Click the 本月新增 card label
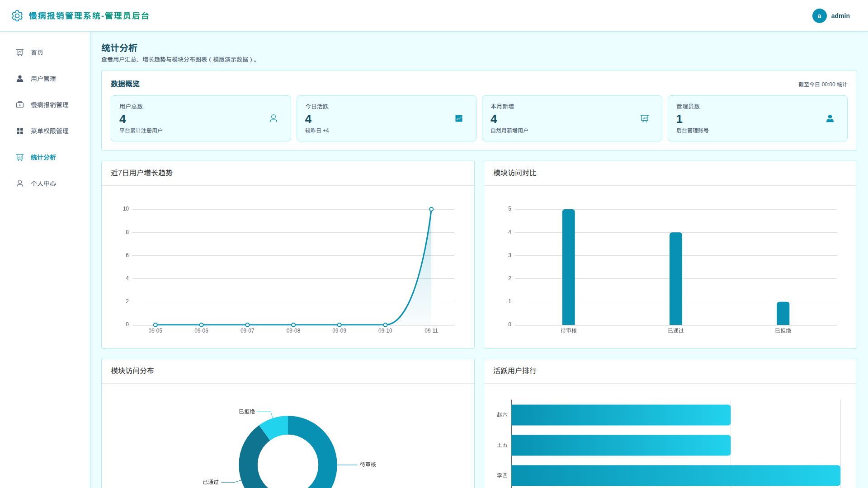 click(502, 107)
